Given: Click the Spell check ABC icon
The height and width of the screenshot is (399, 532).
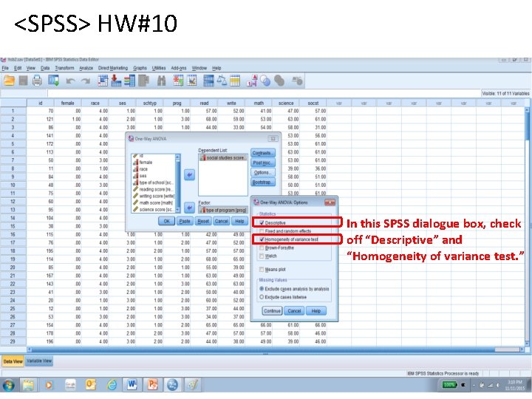Looking at the screenshot, I should 297,81.
